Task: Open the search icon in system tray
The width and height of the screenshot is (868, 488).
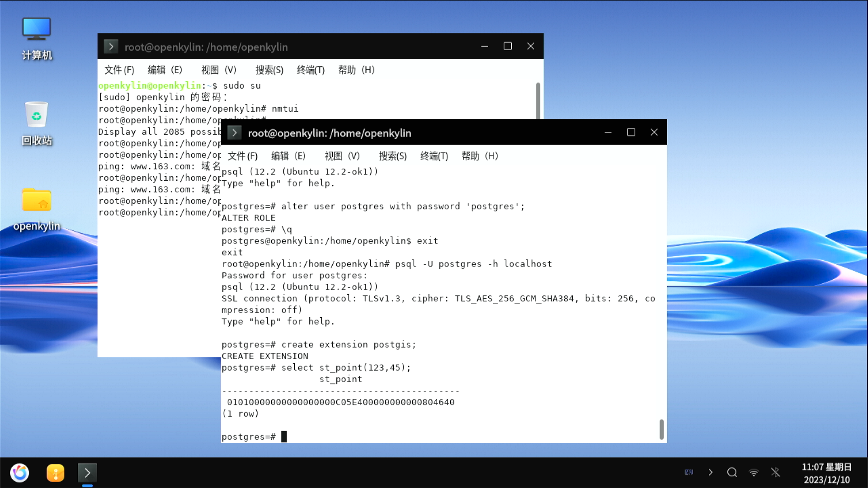Action: [732, 472]
